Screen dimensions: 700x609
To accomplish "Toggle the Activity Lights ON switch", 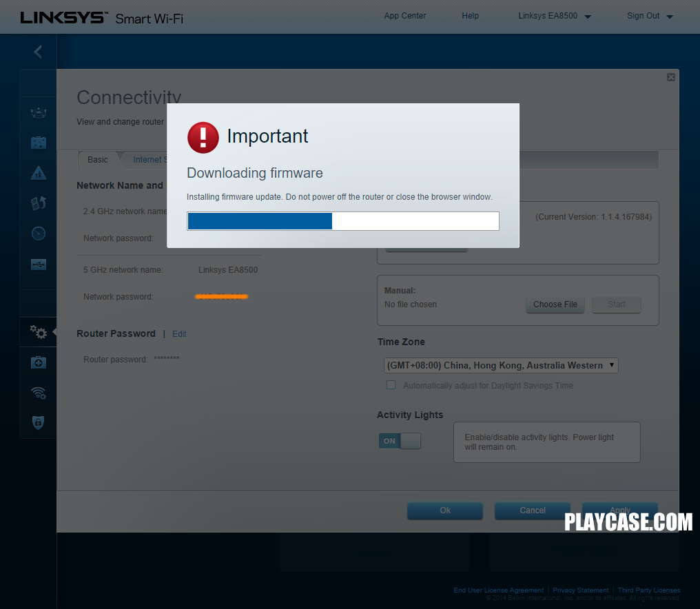I will 400,441.
